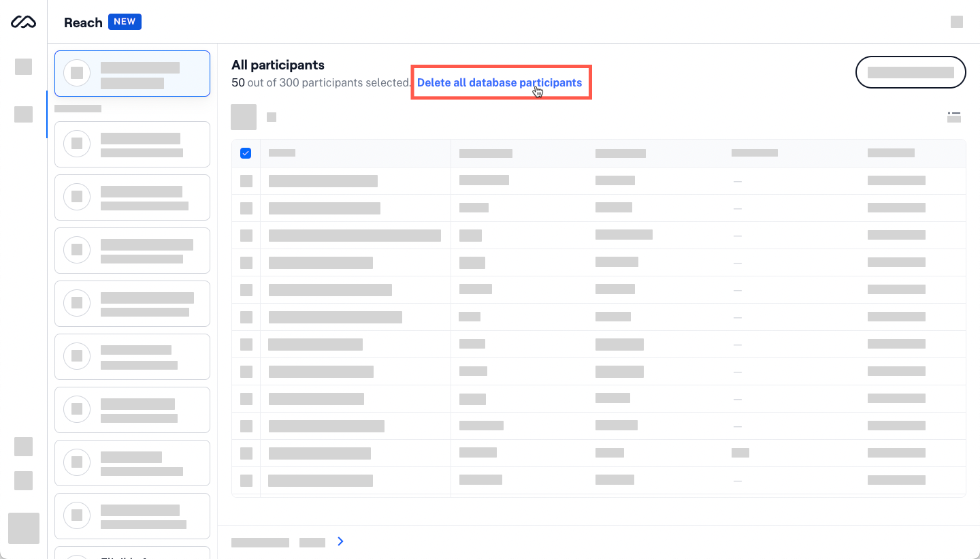Open the second card in the left segment list
The width and height of the screenshot is (980, 559).
(x=132, y=144)
